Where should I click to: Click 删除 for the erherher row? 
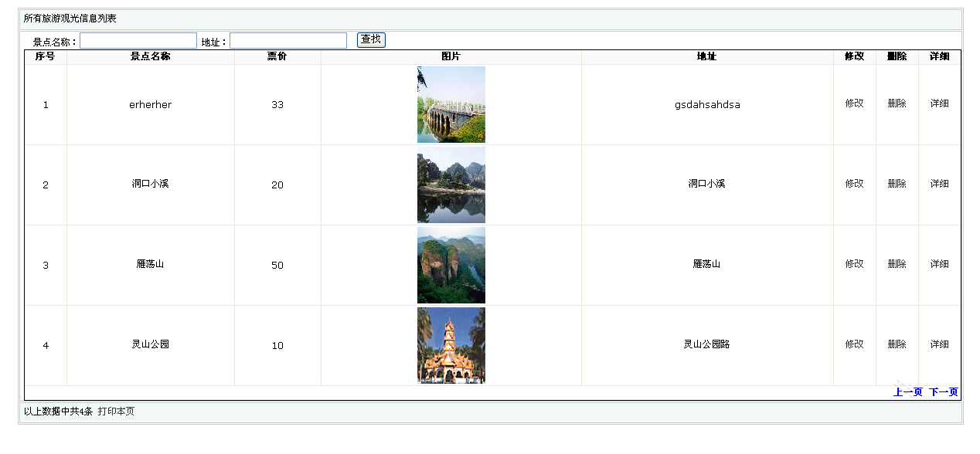click(x=897, y=103)
